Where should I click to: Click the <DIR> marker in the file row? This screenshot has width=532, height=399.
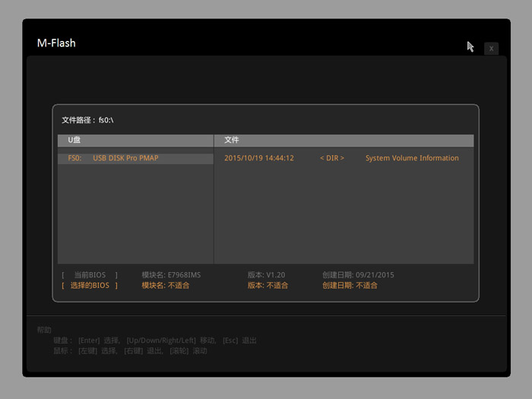[332, 158]
